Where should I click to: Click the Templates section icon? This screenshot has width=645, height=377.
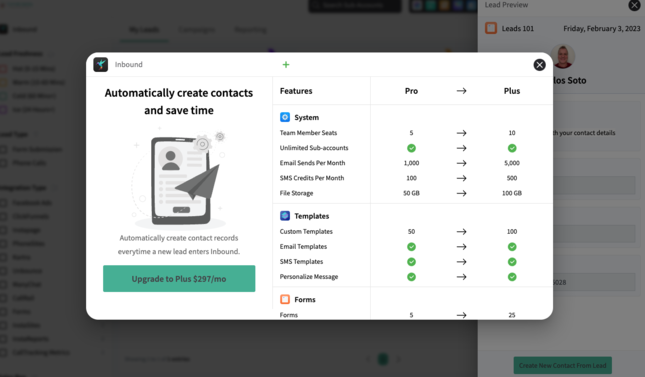click(x=285, y=216)
